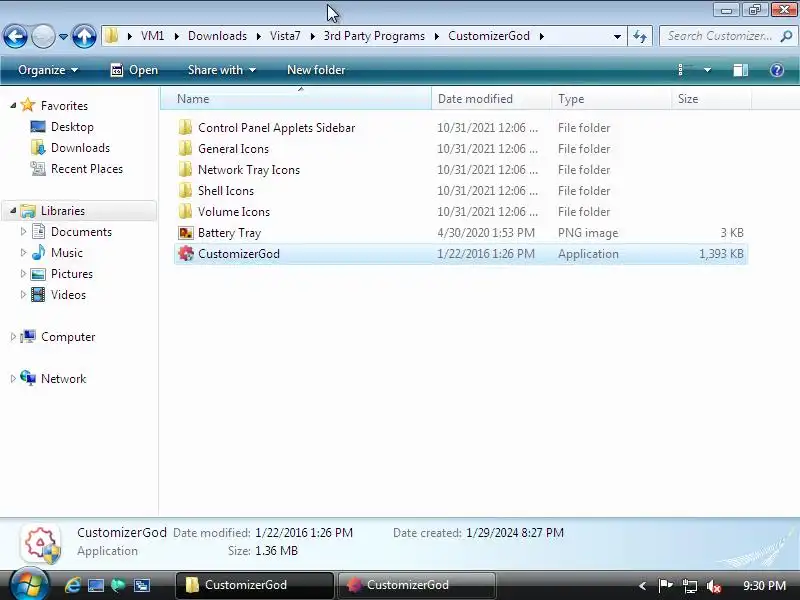The height and width of the screenshot is (600, 800).
Task: Create a New folder from the toolbar
Action: tap(316, 70)
